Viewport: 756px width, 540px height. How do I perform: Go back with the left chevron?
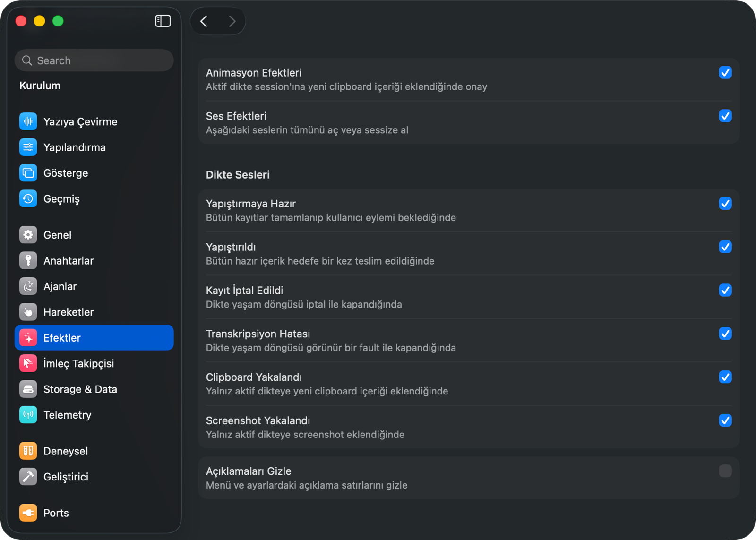[204, 21]
